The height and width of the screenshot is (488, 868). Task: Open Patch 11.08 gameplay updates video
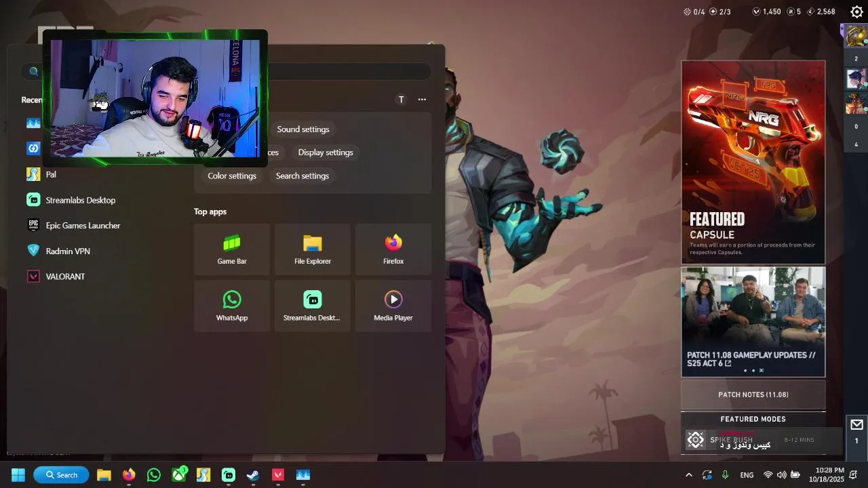(753, 322)
